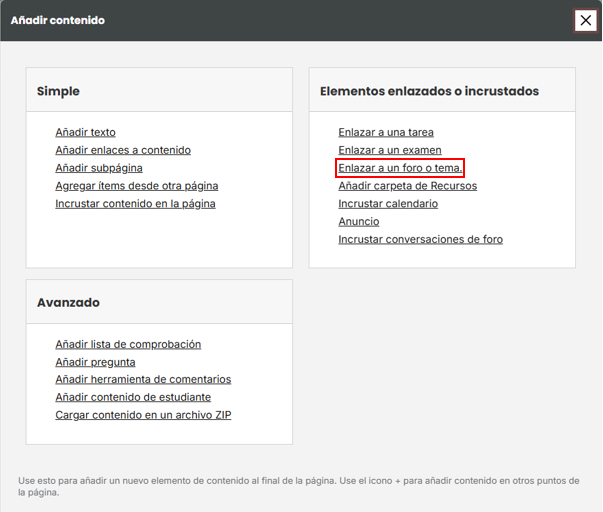Click Cargar contenido en un archivo ZIP
The height and width of the screenshot is (512, 603).
tap(143, 415)
